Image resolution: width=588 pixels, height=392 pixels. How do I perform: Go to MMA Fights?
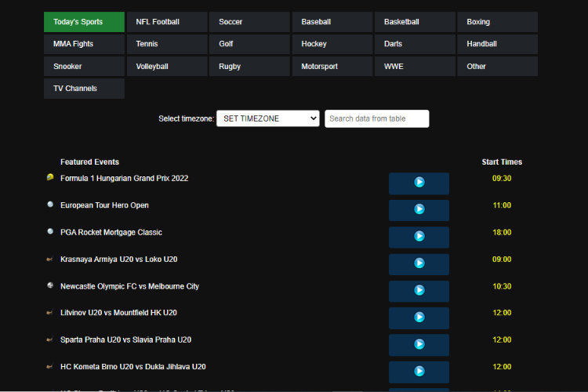click(x=84, y=44)
